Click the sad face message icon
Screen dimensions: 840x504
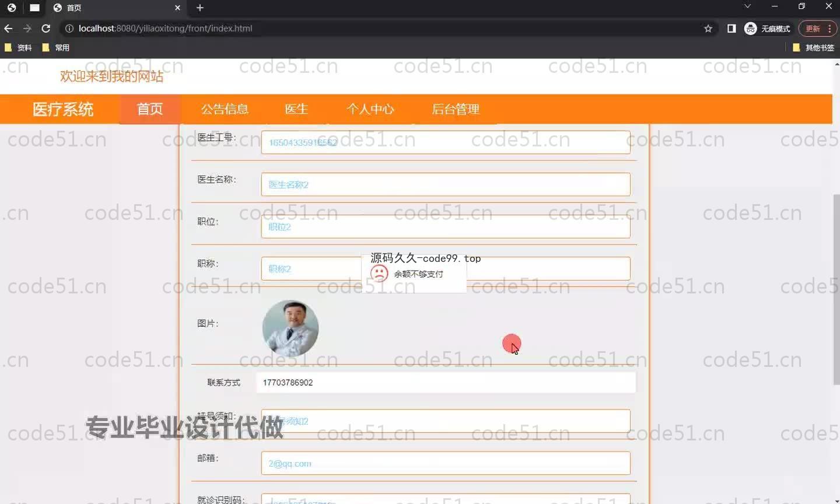coord(379,274)
